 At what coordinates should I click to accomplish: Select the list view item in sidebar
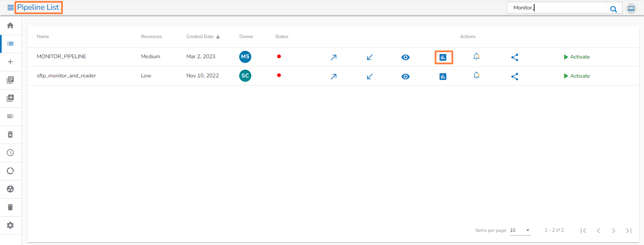[10, 44]
